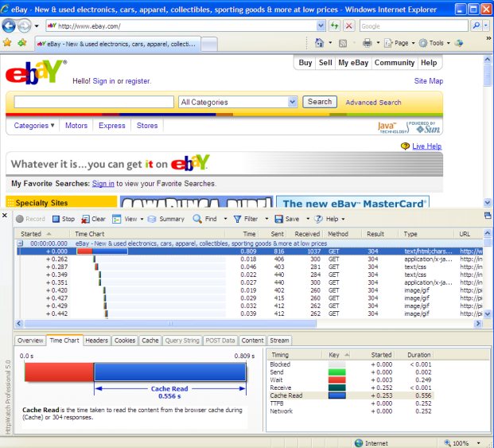
Task: Click the HttpWatch Stop button
Action: coord(64,219)
